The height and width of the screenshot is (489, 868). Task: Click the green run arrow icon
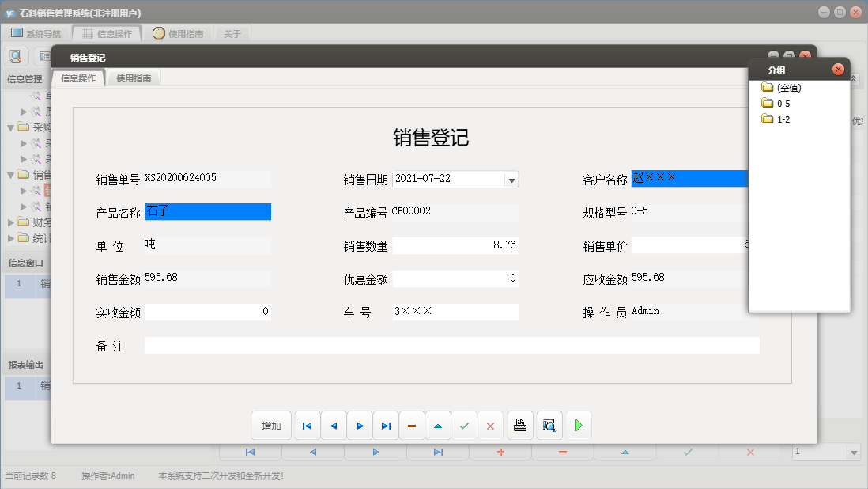click(578, 425)
